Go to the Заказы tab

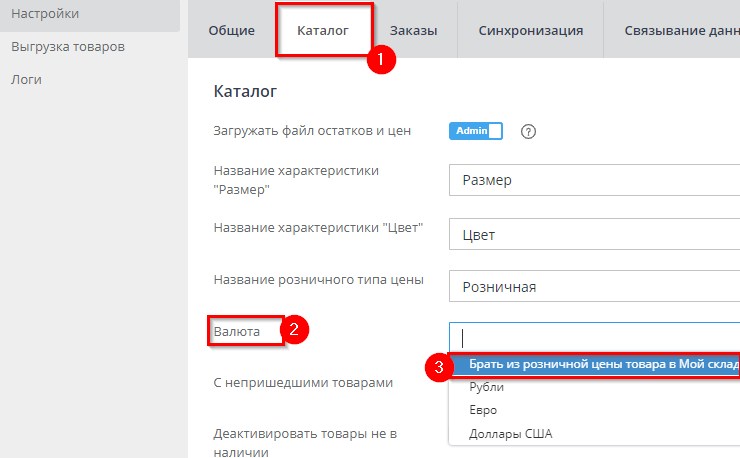tap(414, 31)
